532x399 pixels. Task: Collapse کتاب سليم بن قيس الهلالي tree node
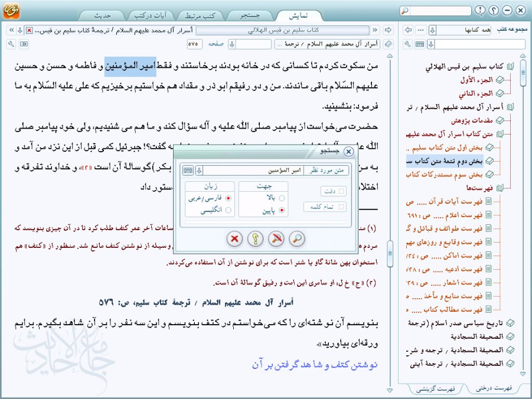[510, 67]
